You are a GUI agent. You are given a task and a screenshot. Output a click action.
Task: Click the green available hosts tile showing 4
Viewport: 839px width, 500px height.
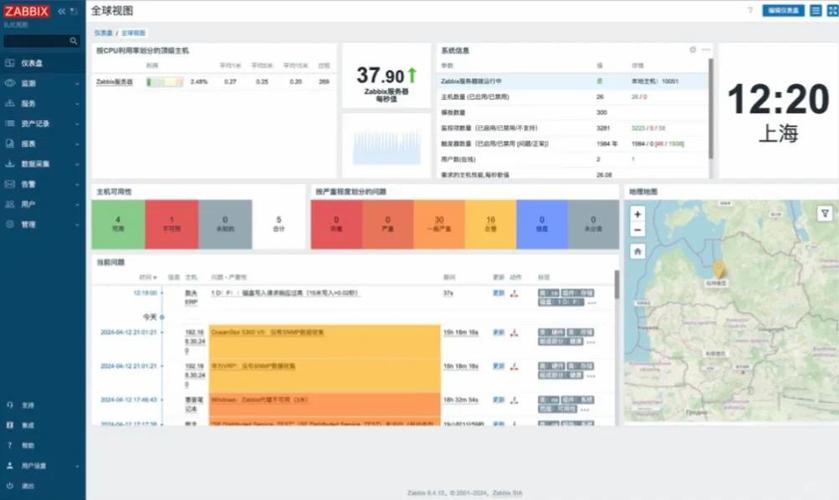(118, 224)
